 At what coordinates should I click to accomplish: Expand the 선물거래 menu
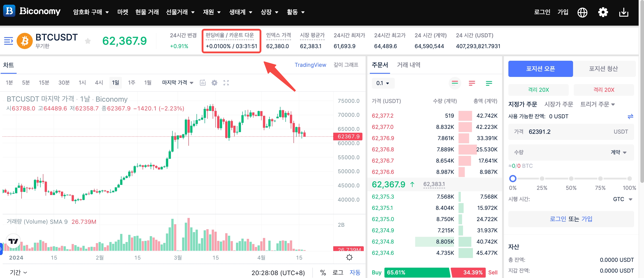point(180,12)
